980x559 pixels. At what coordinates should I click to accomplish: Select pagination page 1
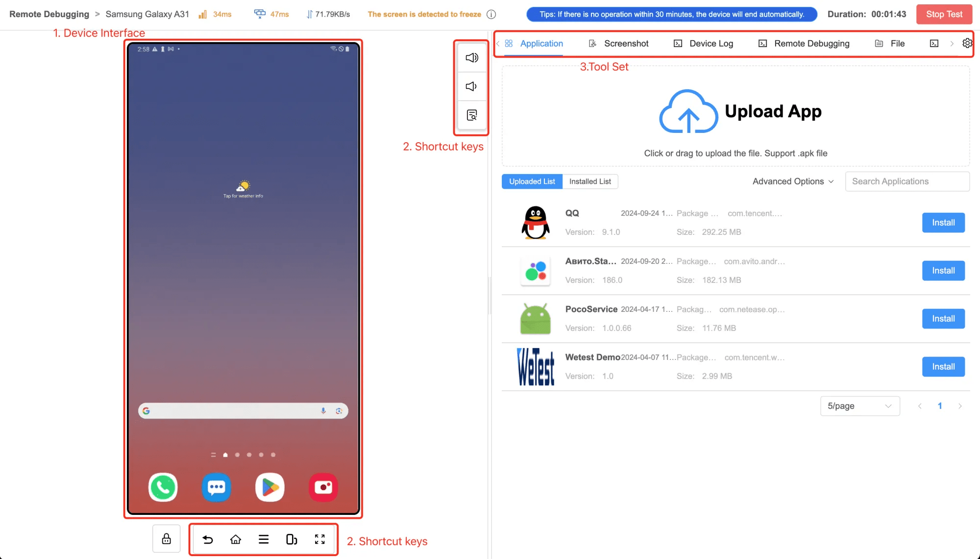940,406
